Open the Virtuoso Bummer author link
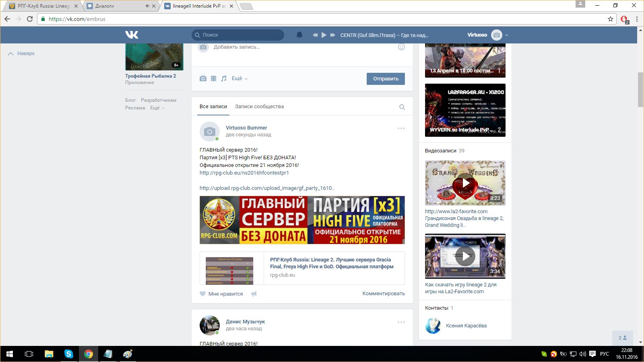This screenshot has width=644, height=362. tap(246, 128)
